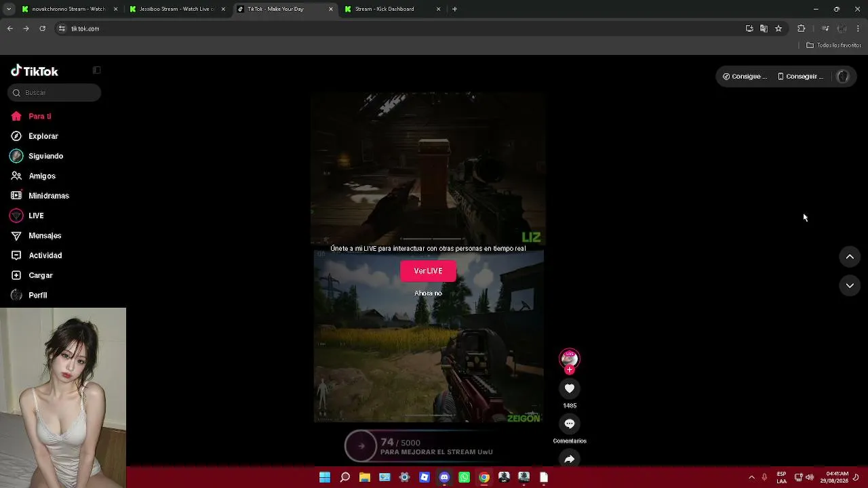
Task: Go forward in browser history
Action: tap(26, 28)
